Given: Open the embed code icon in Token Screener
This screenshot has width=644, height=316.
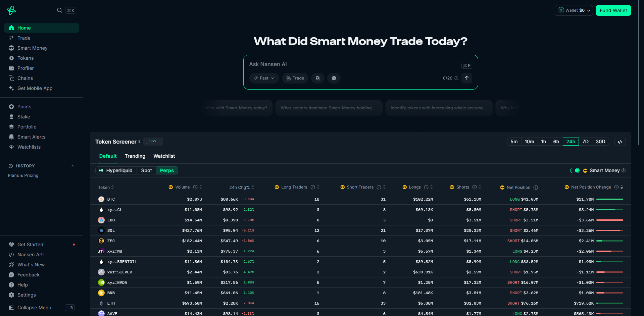Looking at the screenshot, I should click(620, 142).
